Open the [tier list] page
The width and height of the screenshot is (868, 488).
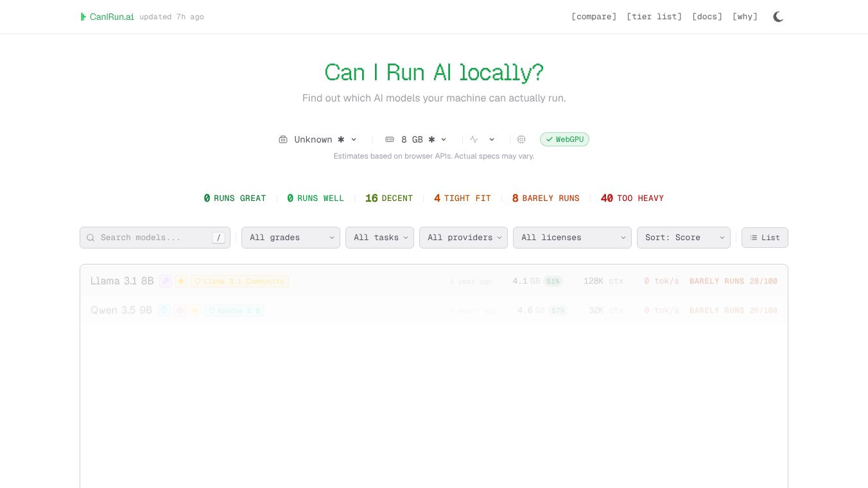click(x=654, y=17)
